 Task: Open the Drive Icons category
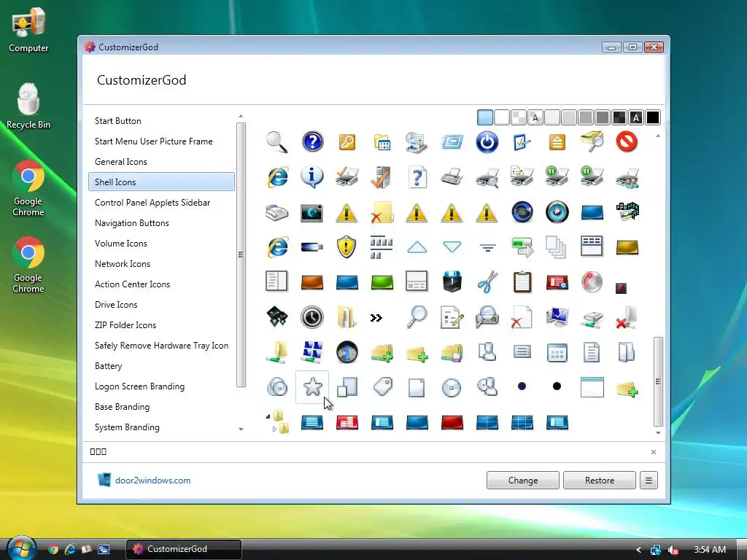(x=161, y=305)
